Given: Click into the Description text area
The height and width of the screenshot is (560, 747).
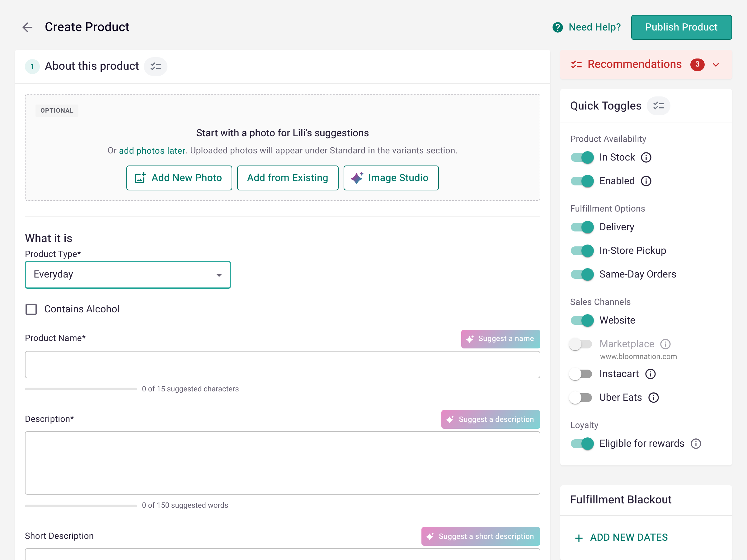Looking at the screenshot, I should pyautogui.click(x=283, y=463).
